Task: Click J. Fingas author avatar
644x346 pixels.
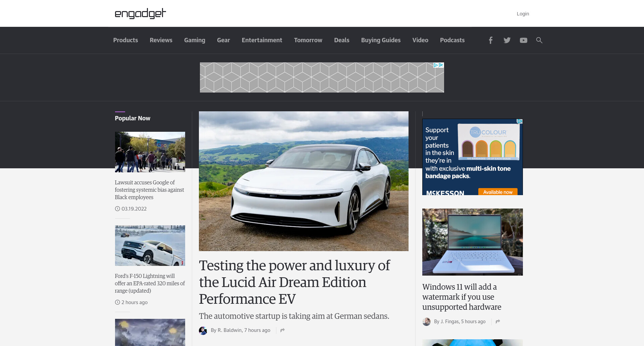Action: (426, 322)
